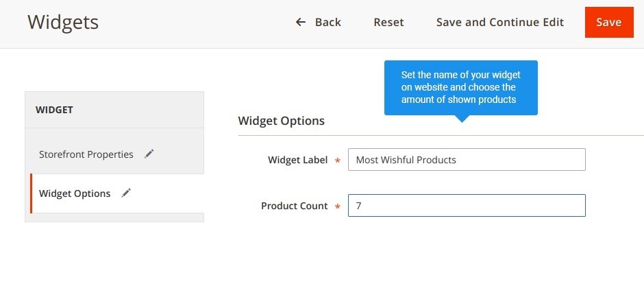Click the blue tooltip's pointer arrow
Viewport: 644px width, 295px height.
coord(462,119)
